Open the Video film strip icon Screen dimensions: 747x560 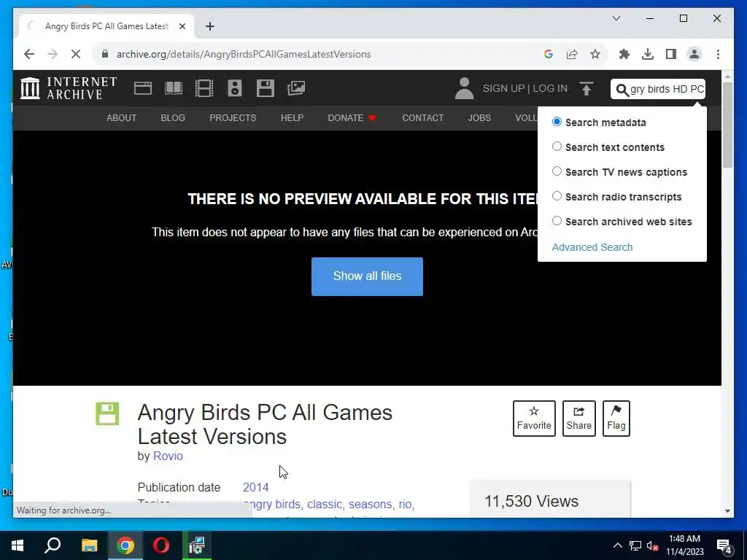coord(204,88)
